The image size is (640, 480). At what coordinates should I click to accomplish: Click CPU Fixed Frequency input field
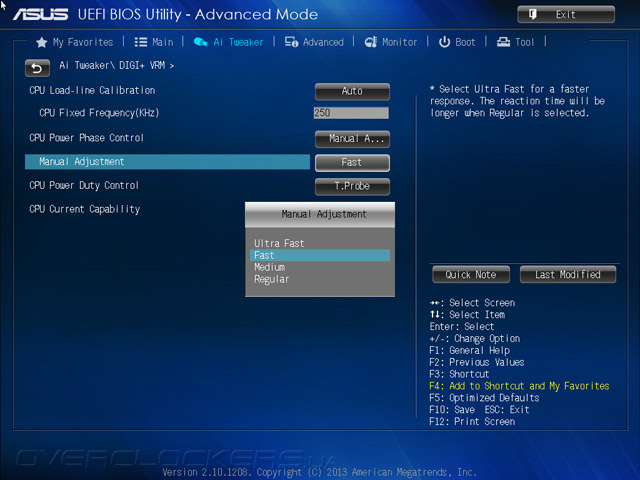point(351,113)
